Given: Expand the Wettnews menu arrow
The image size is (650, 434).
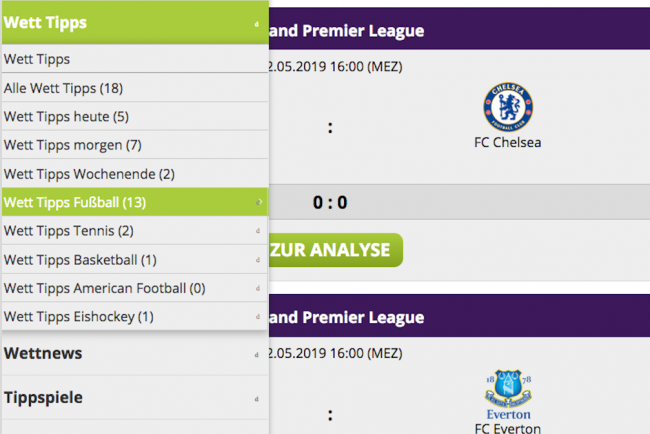Looking at the screenshot, I should click(257, 354).
